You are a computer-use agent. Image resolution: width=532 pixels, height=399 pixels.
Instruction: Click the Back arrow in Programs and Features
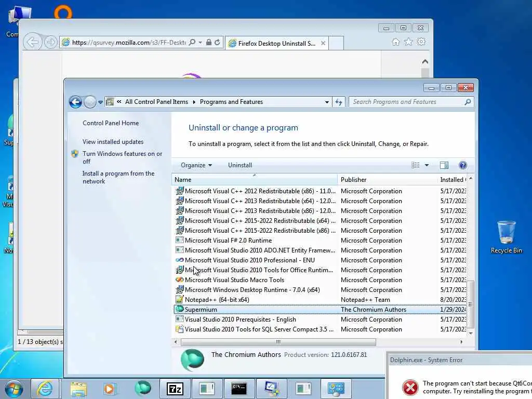[75, 102]
